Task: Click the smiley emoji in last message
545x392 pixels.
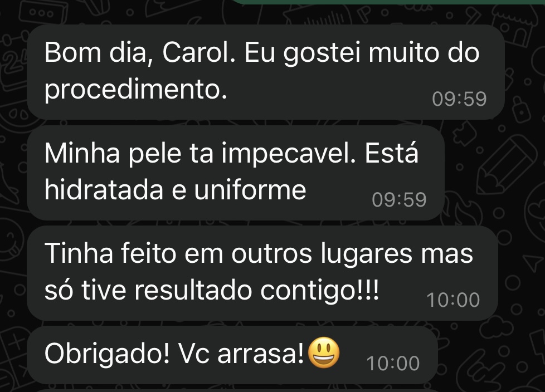Action: (x=324, y=352)
